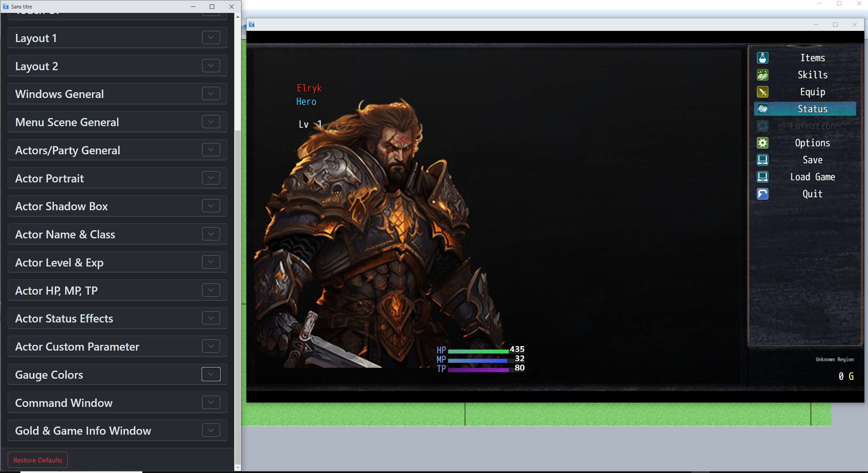Viewport: 868px width, 473px height.
Task: Expand the Actor Status Effects chevron
Action: [211, 318]
